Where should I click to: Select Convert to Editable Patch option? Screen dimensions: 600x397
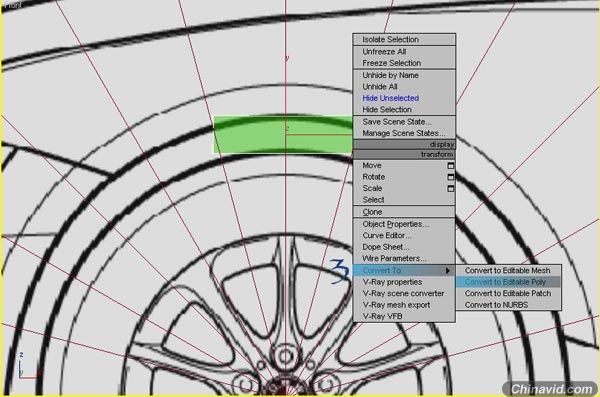508,294
